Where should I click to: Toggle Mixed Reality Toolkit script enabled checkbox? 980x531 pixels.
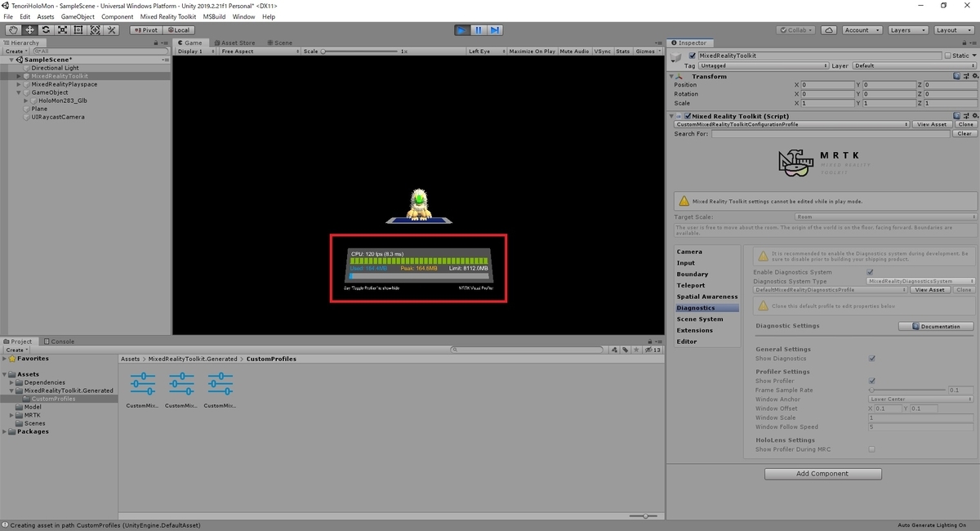(688, 116)
